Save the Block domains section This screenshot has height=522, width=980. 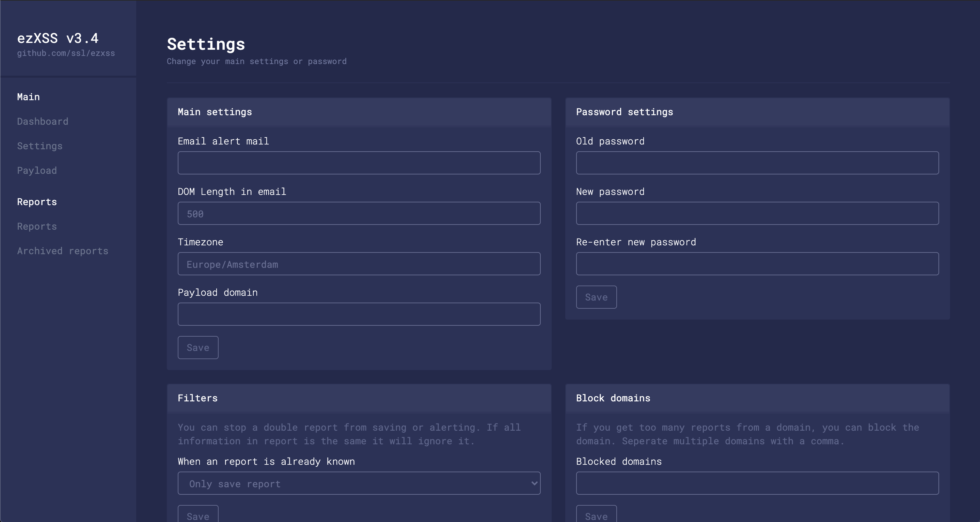click(596, 515)
